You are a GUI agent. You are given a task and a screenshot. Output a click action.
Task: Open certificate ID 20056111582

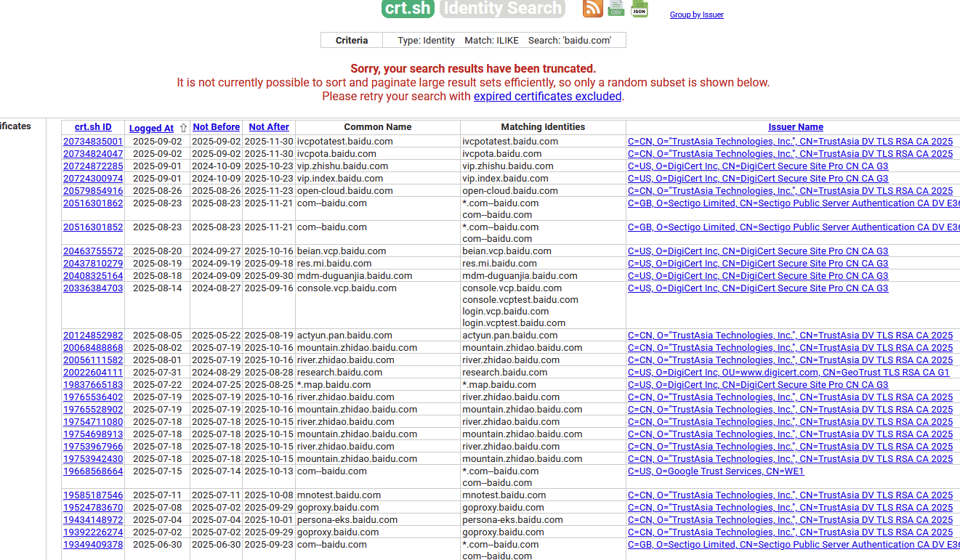93,360
